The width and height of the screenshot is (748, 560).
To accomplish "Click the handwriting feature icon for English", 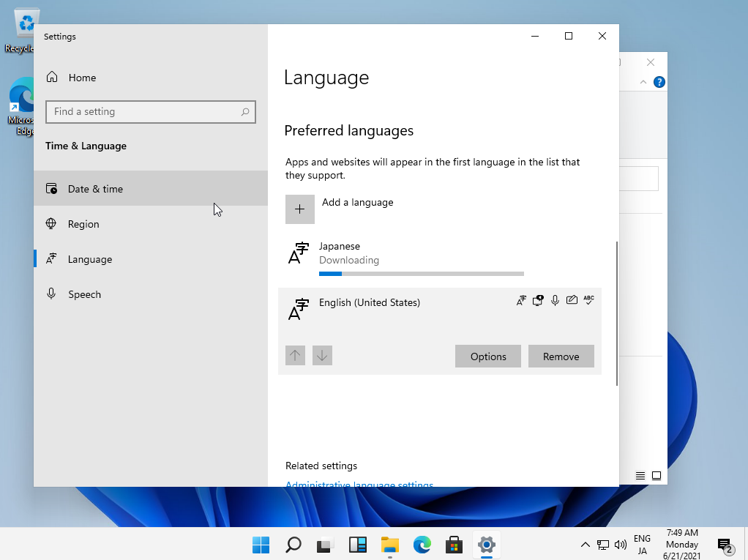I will (x=572, y=300).
